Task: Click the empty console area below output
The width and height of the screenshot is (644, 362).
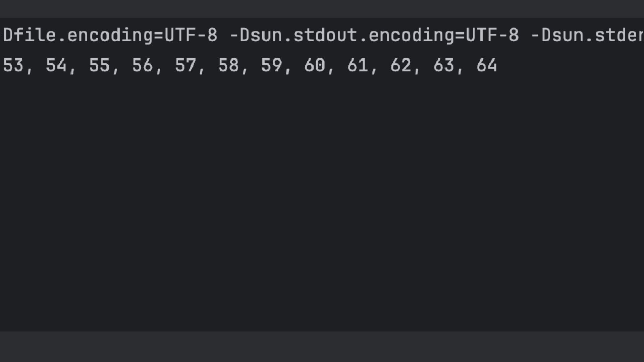Action: click(x=322, y=201)
